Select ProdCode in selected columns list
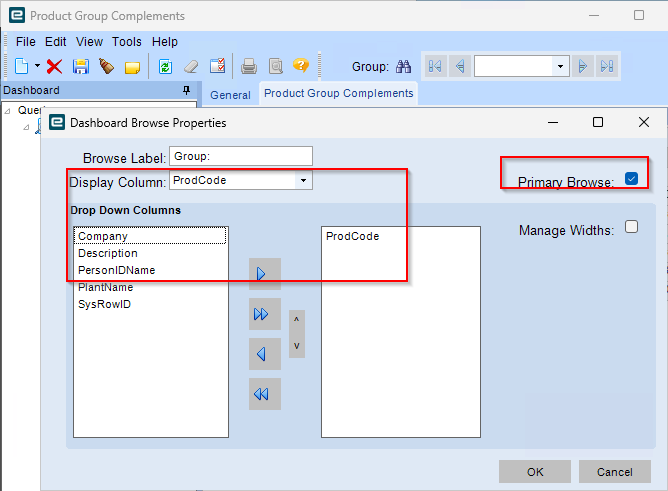The width and height of the screenshot is (668, 491). 400,236
